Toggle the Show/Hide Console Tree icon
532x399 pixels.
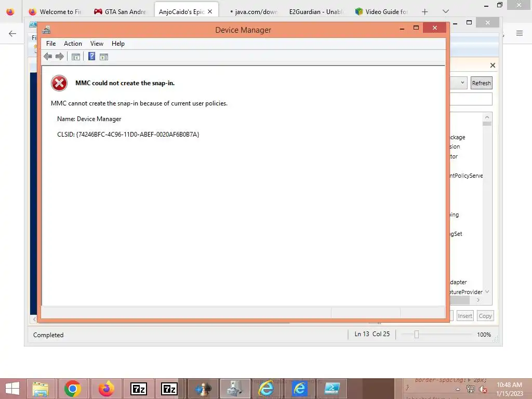(76, 57)
